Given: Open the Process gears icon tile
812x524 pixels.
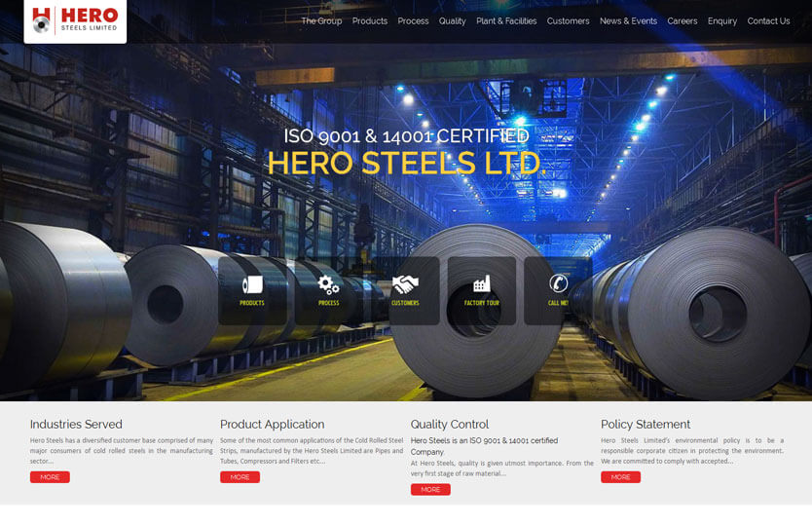Looking at the screenshot, I should coord(329,291).
